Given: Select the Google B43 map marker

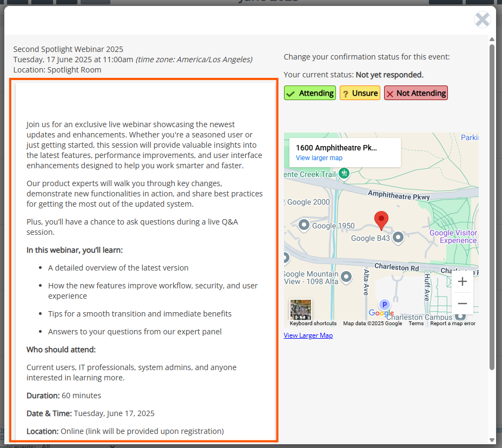Looking at the screenshot, I should [x=399, y=237].
